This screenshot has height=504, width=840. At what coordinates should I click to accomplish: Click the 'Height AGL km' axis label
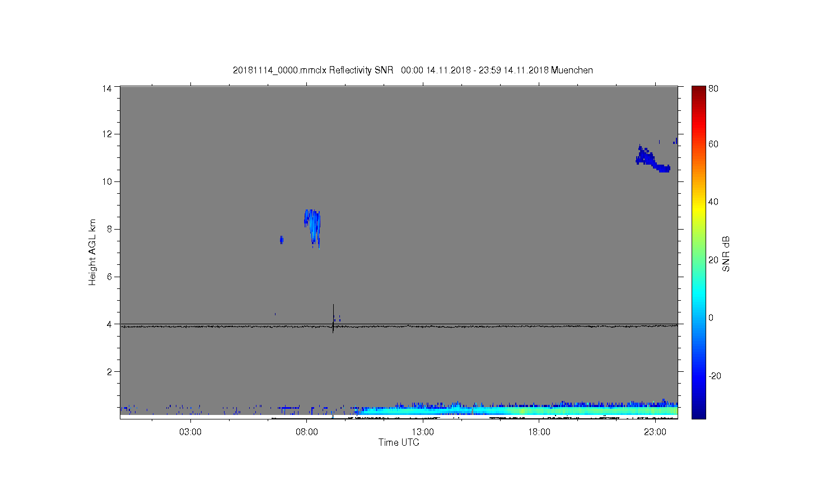click(x=92, y=252)
